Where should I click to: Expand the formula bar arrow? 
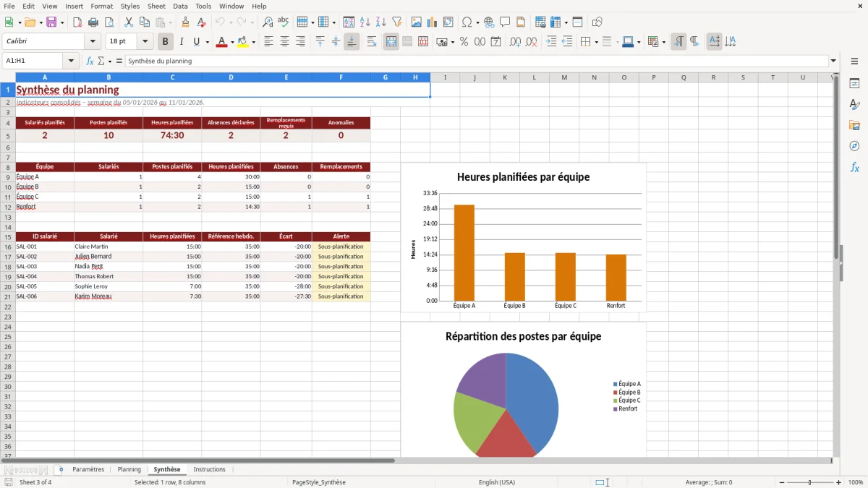pyautogui.click(x=833, y=61)
